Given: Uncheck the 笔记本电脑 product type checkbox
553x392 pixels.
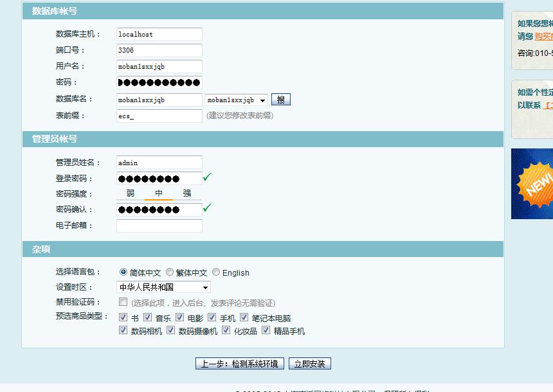Looking at the screenshot, I should [x=244, y=317].
